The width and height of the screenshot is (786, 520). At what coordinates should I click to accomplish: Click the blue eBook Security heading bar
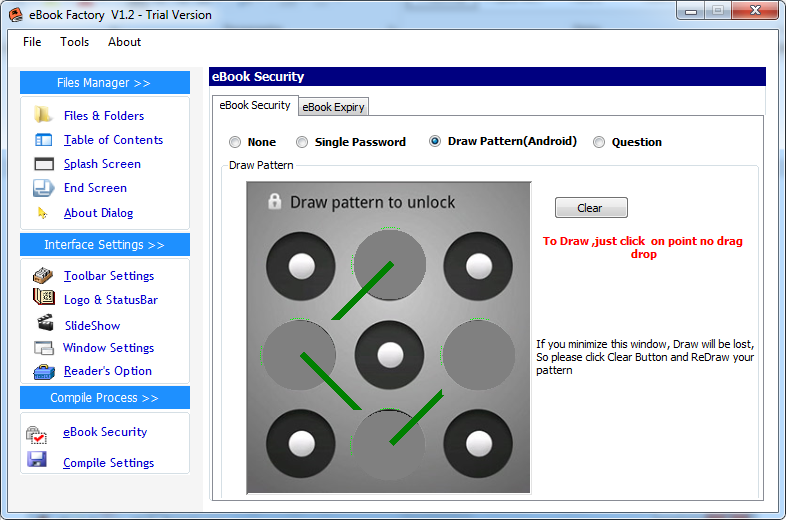pyautogui.click(x=487, y=77)
